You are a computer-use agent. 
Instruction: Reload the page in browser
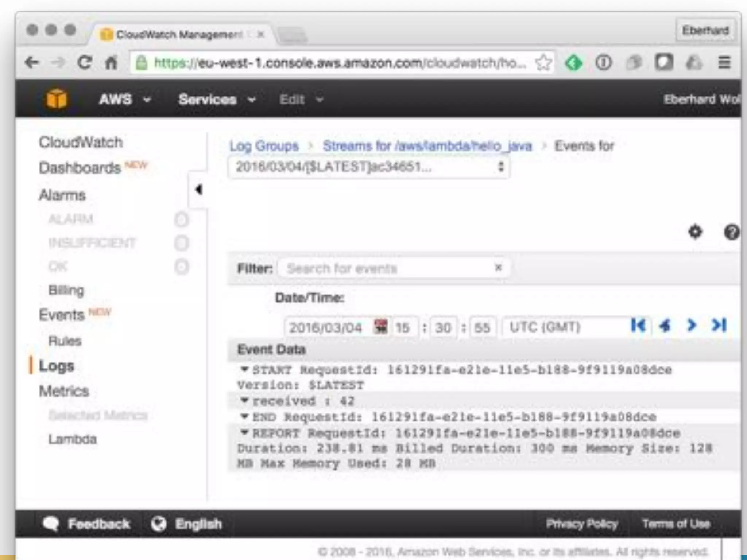click(85, 63)
